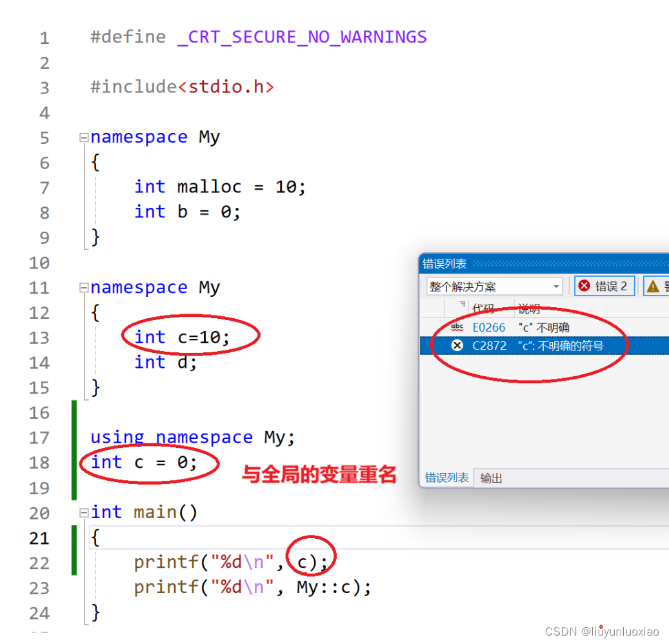Switch to the 输出 tab
The width and height of the screenshot is (669, 644).
tap(491, 478)
